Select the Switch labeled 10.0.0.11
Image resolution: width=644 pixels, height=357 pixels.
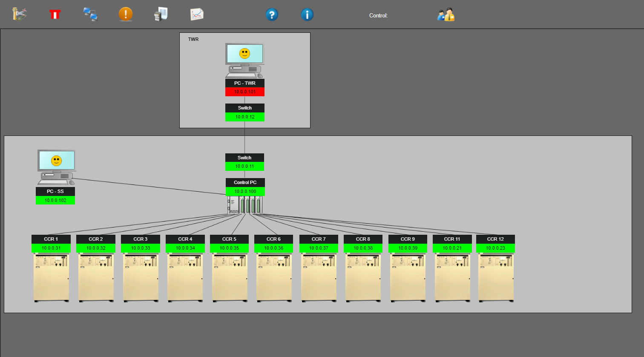tap(244, 162)
